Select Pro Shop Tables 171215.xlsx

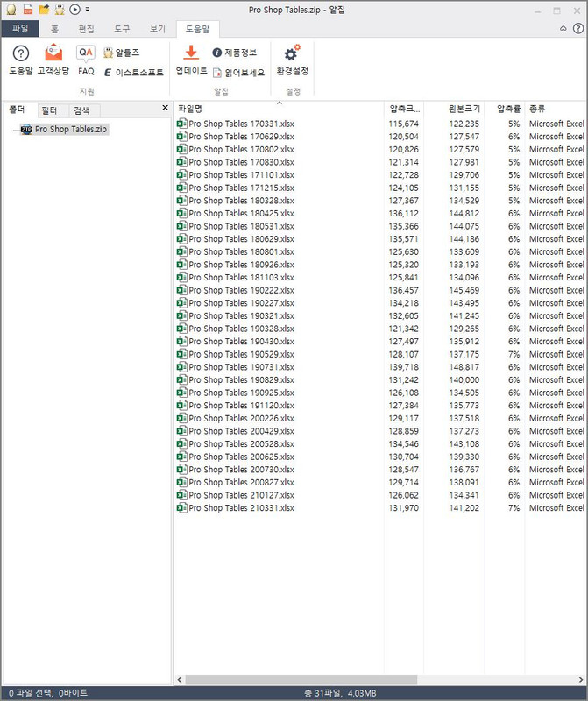click(x=241, y=188)
